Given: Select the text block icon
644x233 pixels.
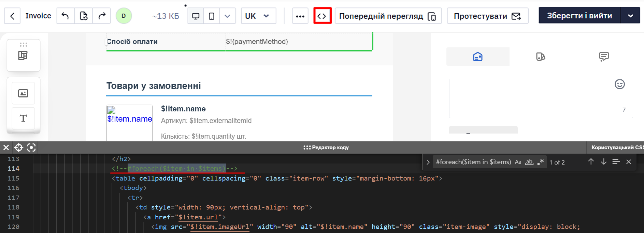Looking at the screenshot, I should pos(23,118).
